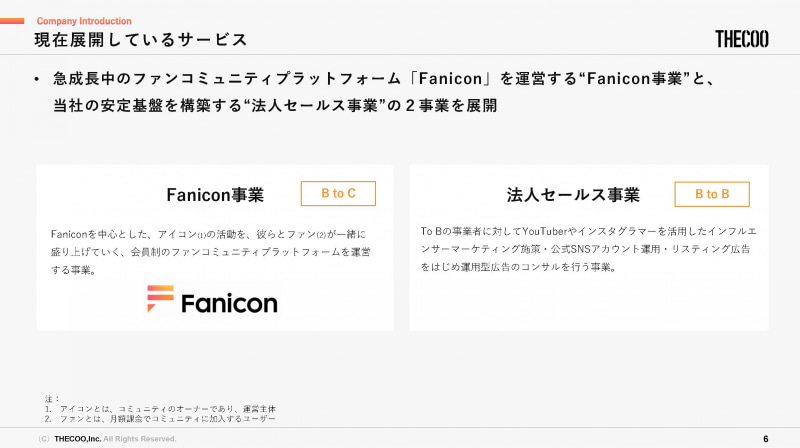
Task: Click the 法人セールス事業 description paragraph
Action: (586, 249)
